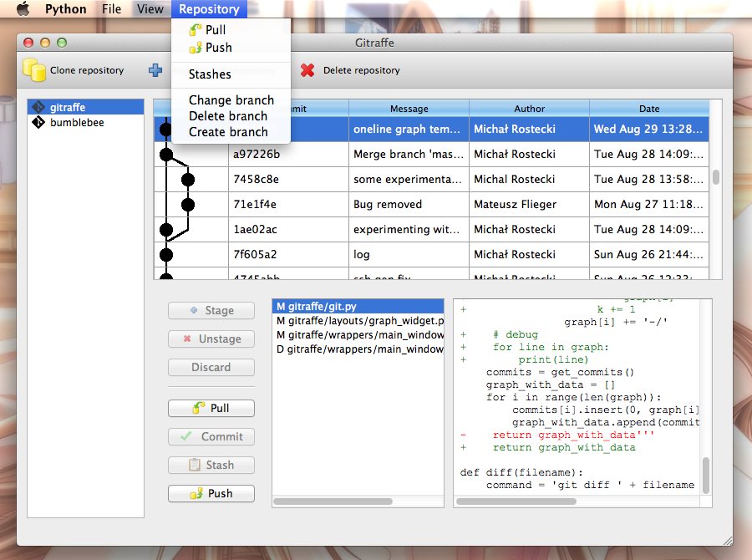Click the red X Delete repository icon
752x560 pixels.
tap(307, 70)
